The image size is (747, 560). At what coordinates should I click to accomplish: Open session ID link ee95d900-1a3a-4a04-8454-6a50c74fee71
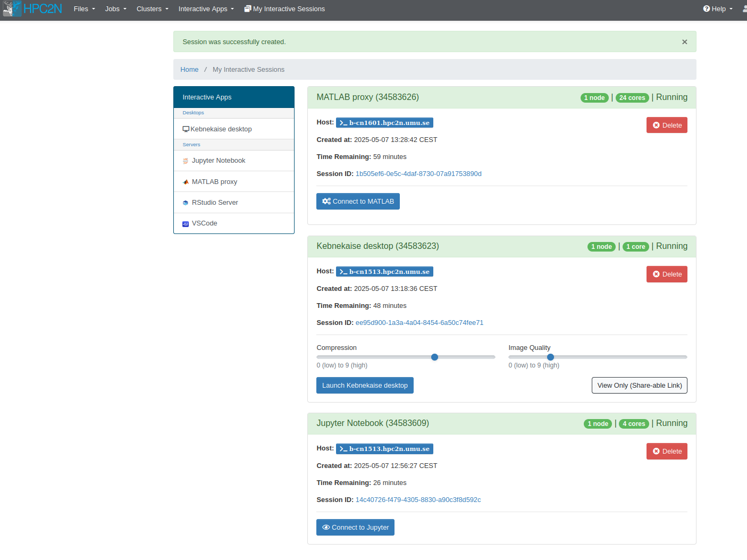[419, 323]
